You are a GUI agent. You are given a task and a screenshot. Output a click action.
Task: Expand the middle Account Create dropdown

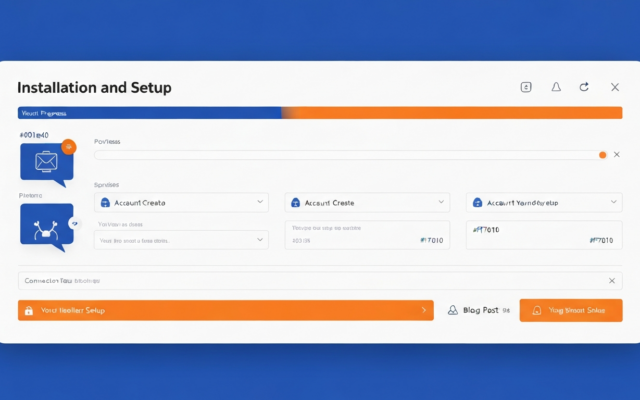pos(442,202)
